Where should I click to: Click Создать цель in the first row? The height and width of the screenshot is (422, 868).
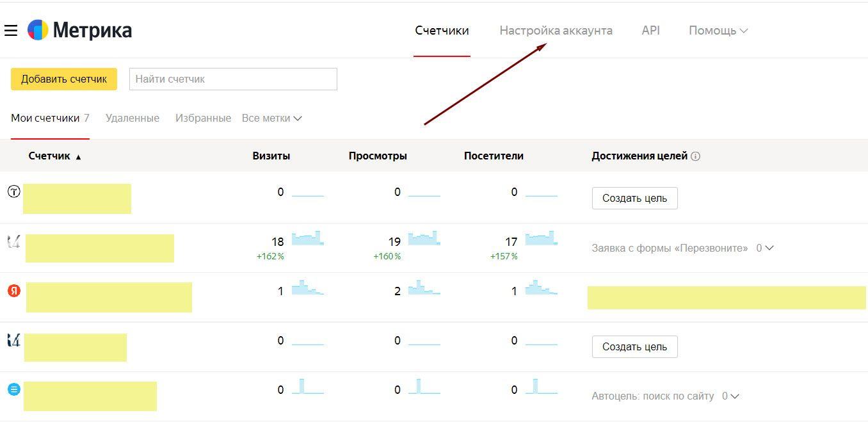(x=634, y=198)
